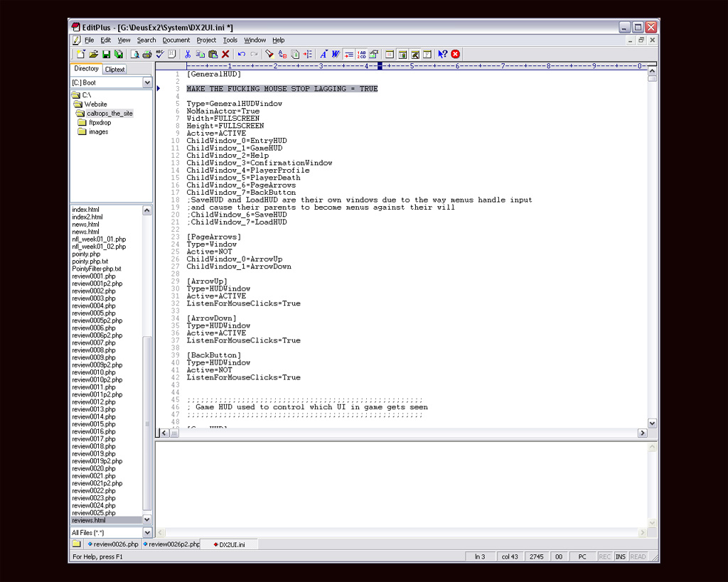Toggle line numbers display icon
The height and width of the screenshot is (582, 728).
point(362,54)
